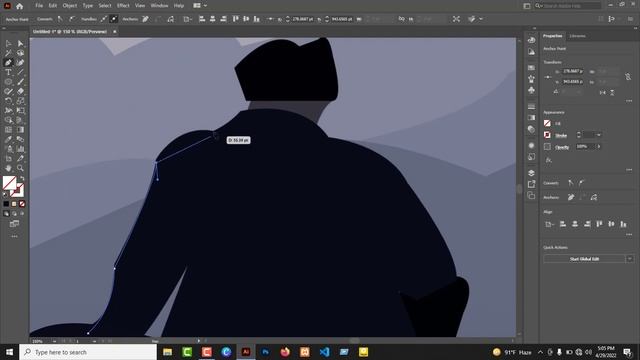Select the Magic Wand tool
Screen dimensions: 640x360
(8, 53)
